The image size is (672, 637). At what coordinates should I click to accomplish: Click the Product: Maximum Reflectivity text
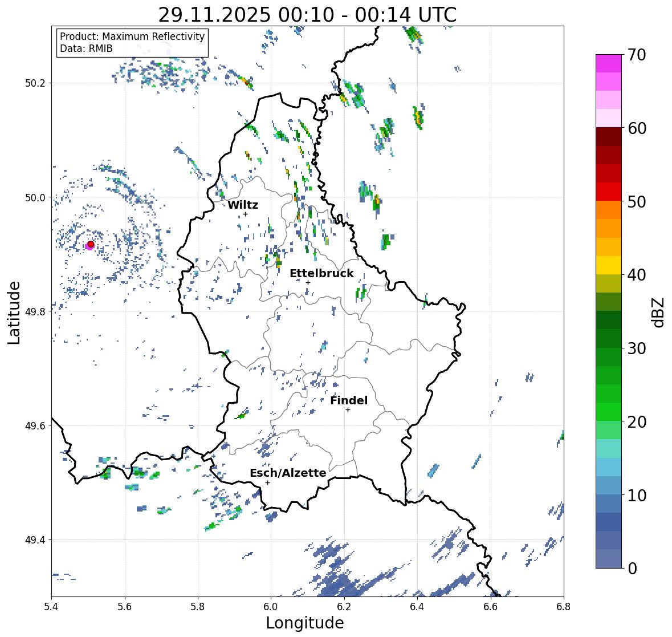pos(132,36)
